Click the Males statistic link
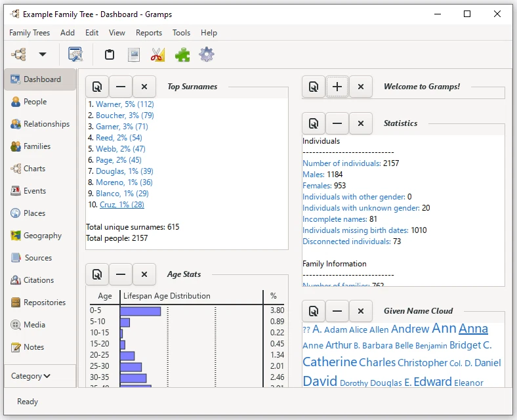 point(313,175)
